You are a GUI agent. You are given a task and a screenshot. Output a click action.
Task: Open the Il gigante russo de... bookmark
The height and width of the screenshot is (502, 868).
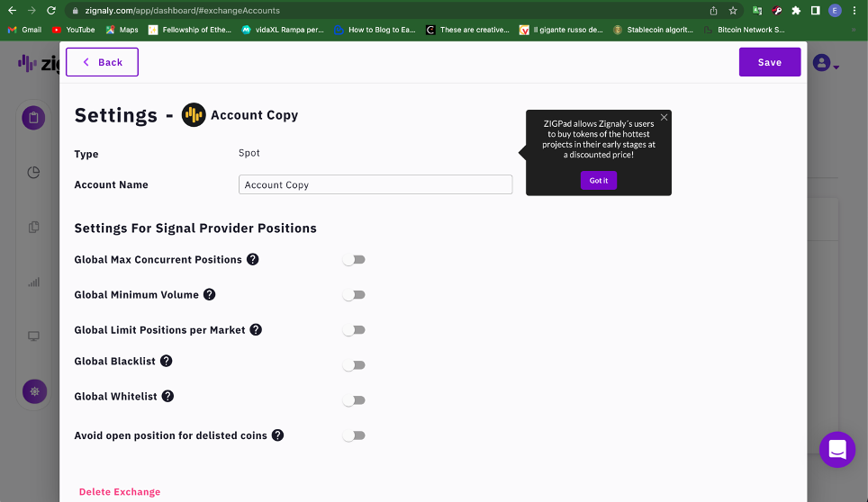561,30
